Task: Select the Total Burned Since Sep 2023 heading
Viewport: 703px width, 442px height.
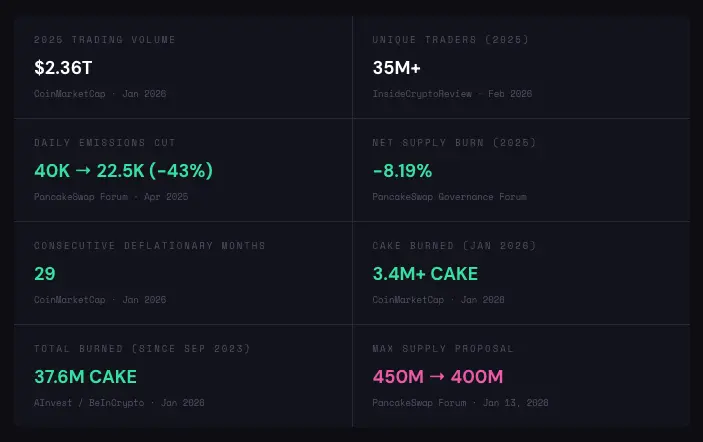Action: point(142,349)
